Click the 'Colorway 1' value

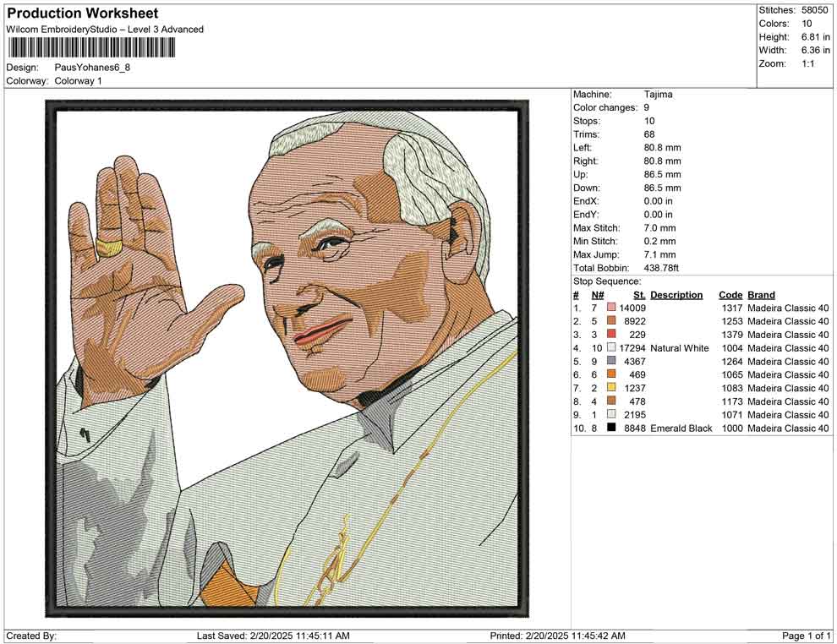78,81
